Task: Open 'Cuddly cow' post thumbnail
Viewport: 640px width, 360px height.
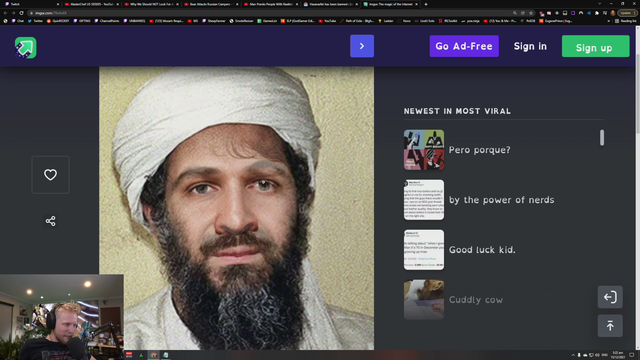Action: pyautogui.click(x=424, y=299)
